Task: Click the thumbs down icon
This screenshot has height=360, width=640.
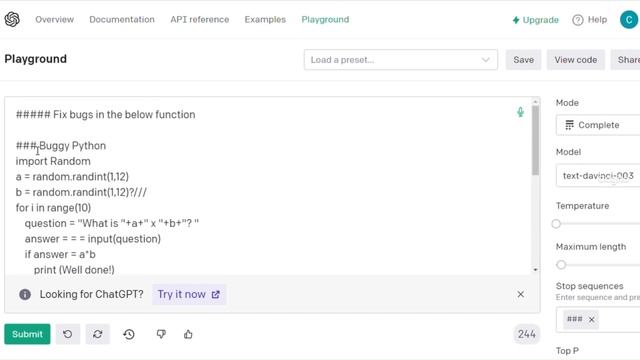Action: tap(161, 334)
